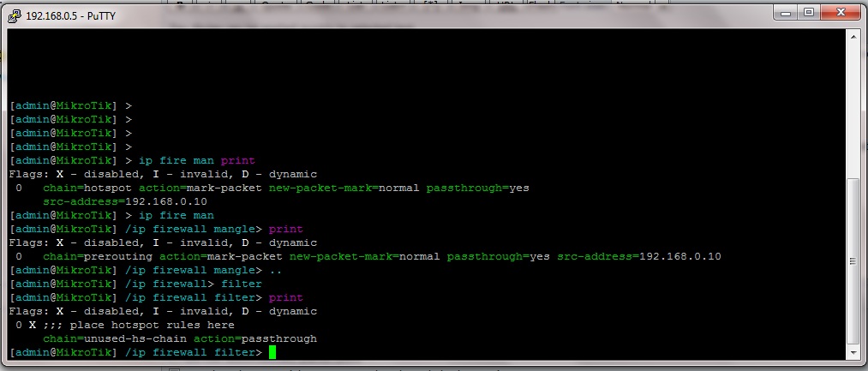Image resolution: width=868 pixels, height=371 pixels.
Task: Click the X disabled flag on rule 0
Action: point(33,325)
